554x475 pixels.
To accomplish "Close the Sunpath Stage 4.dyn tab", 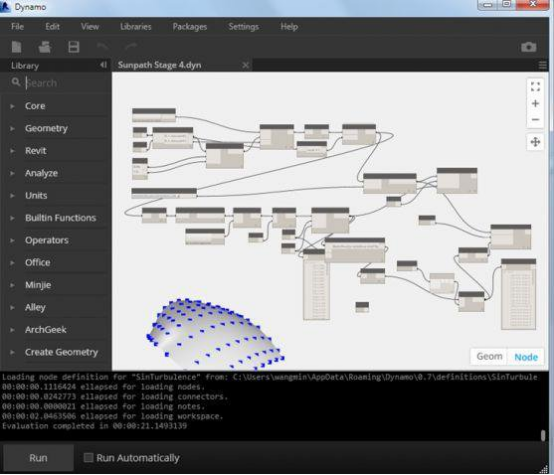I will (x=246, y=65).
